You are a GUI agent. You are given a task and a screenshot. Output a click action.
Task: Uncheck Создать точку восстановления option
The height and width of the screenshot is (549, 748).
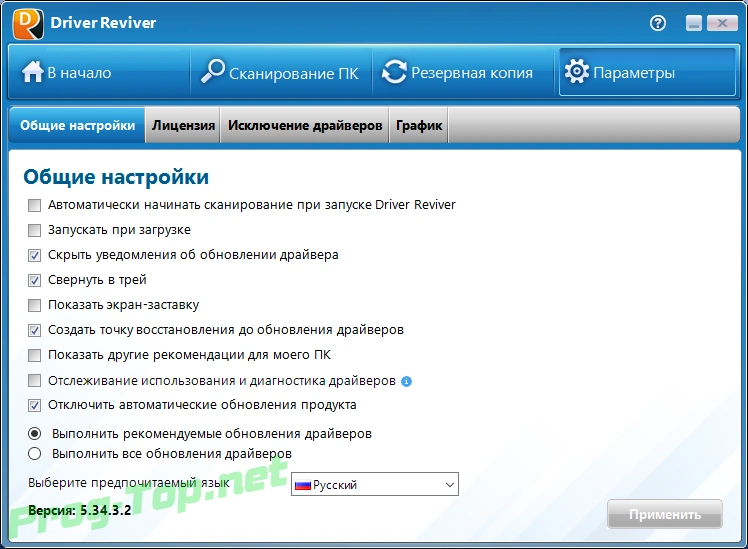coord(34,331)
